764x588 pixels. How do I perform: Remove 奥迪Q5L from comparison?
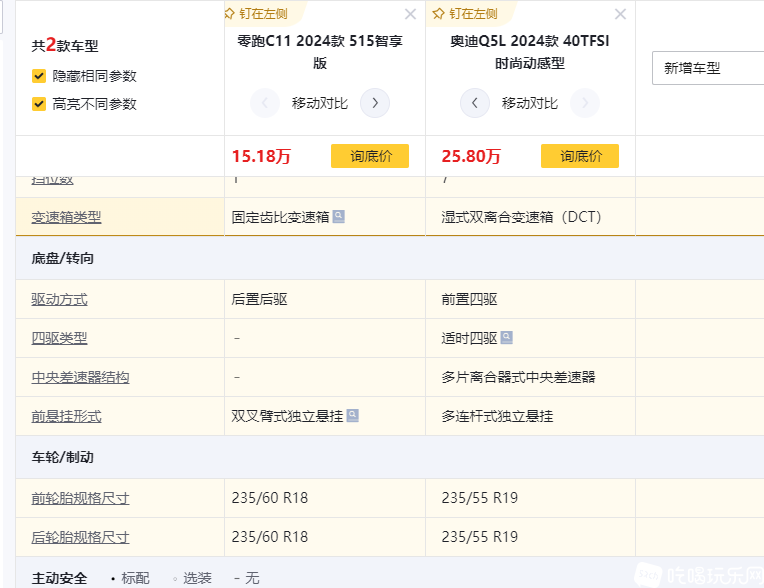(x=620, y=14)
